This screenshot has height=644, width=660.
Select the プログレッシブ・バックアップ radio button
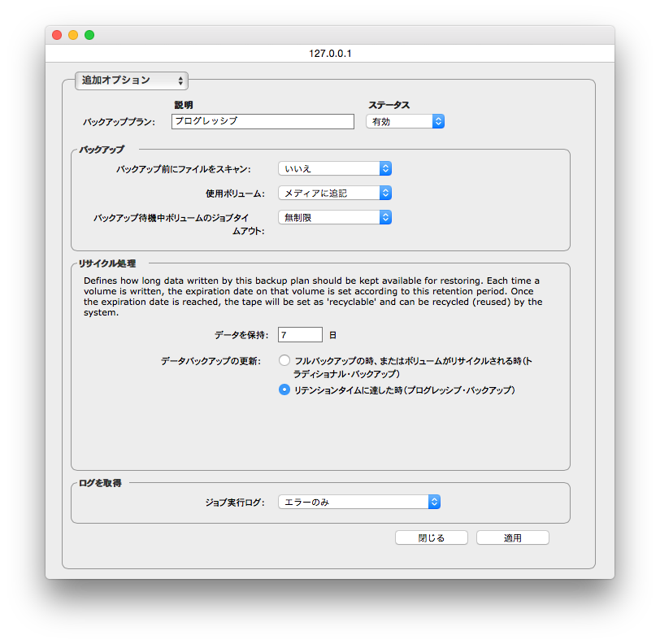pos(284,389)
